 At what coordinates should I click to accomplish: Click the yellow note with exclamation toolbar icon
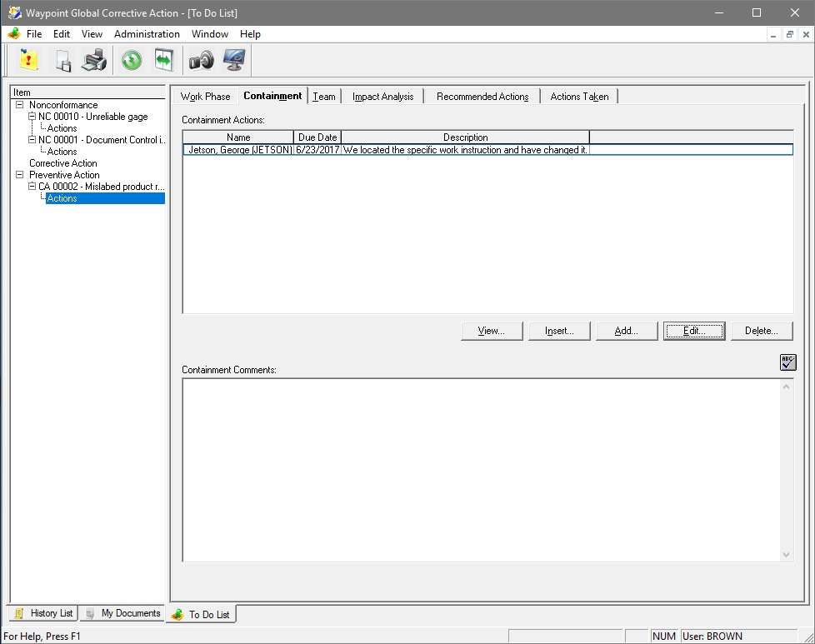click(28, 60)
